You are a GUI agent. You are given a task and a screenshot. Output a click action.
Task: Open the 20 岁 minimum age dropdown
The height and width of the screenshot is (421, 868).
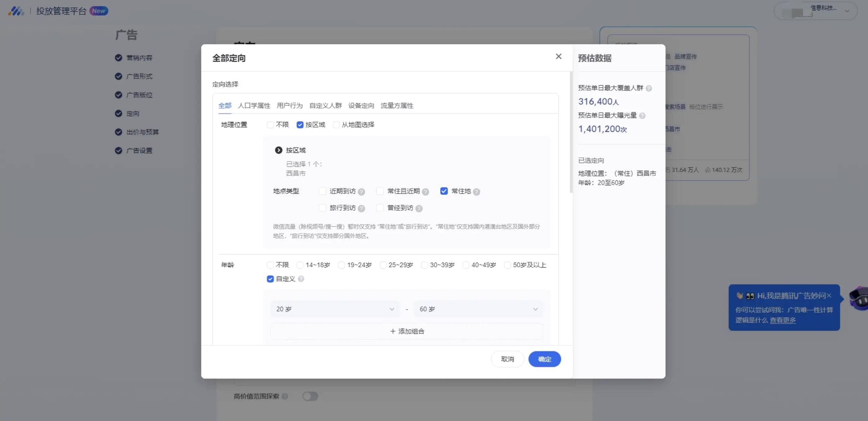pyautogui.click(x=335, y=309)
